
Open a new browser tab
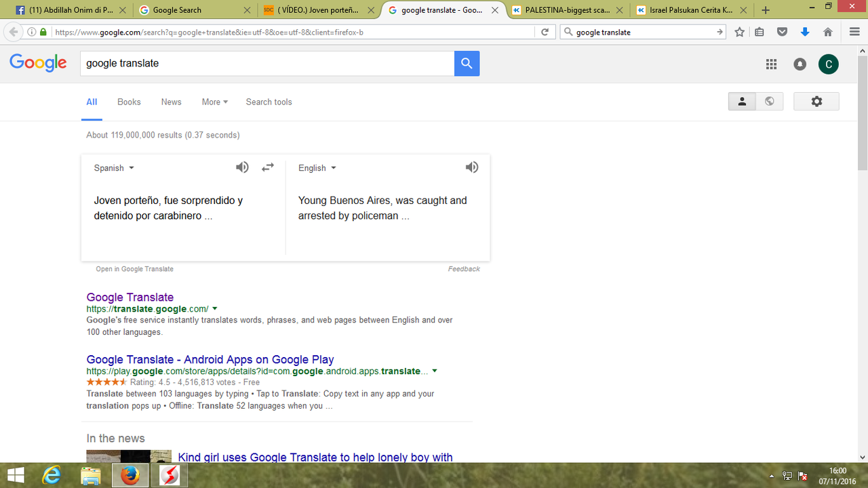tap(766, 10)
